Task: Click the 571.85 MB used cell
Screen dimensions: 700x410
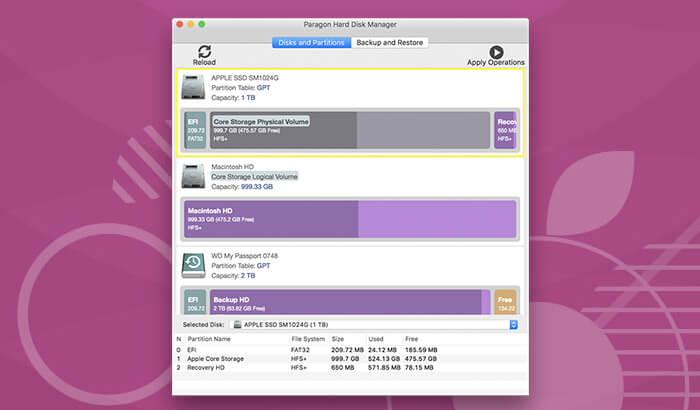Action: tap(384, 368)
